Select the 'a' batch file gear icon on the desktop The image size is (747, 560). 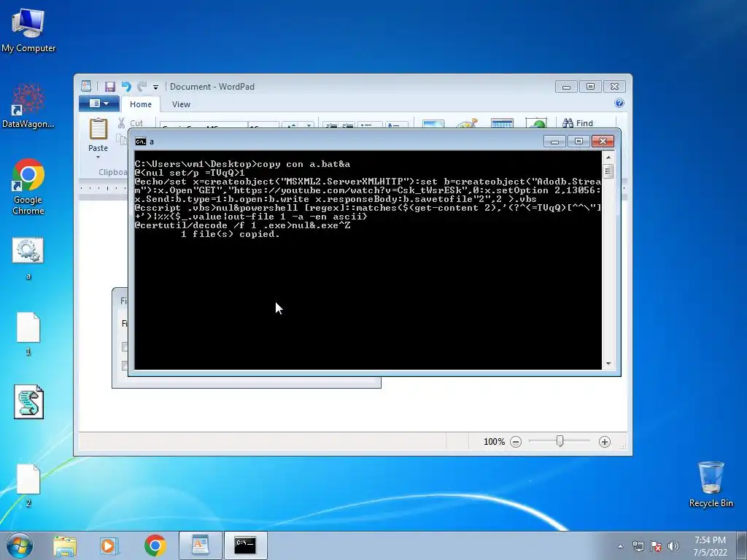28,258
